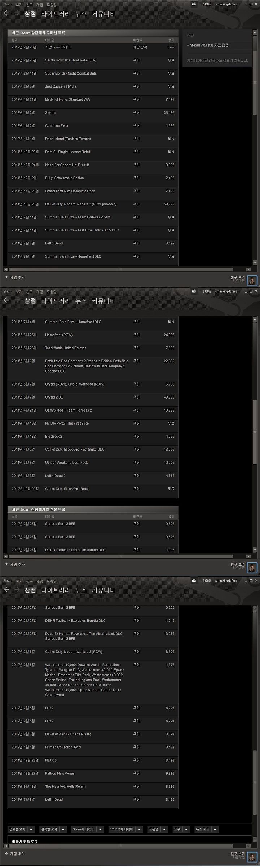Click 5.00€ wallet balance in first window

pos(207,4)
